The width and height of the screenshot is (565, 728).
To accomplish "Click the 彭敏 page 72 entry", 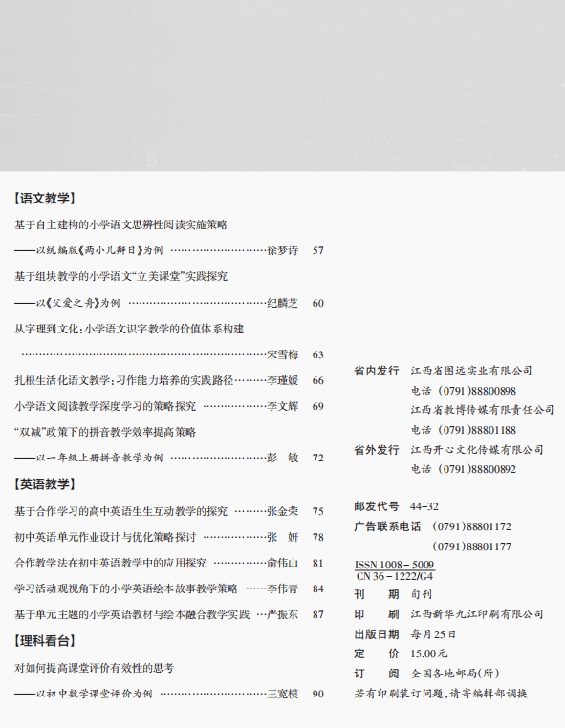I will tap(169, 458).
